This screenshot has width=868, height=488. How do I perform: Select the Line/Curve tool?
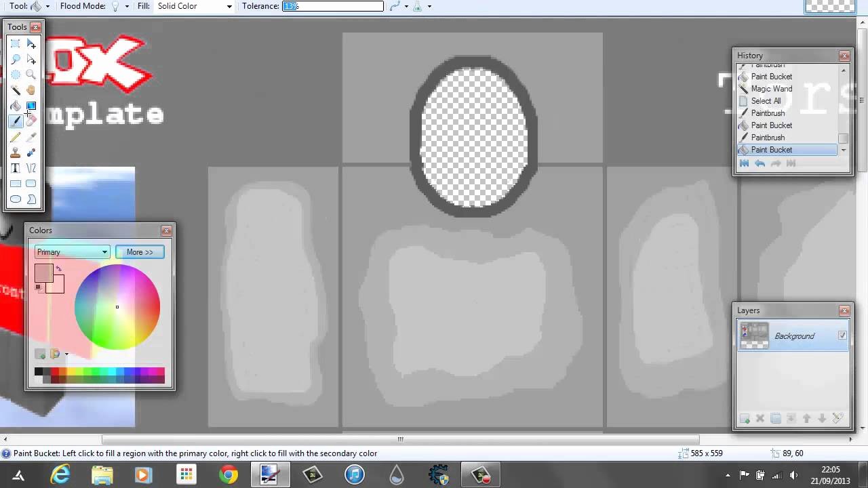pyautogui.click(x=31, y=168)
